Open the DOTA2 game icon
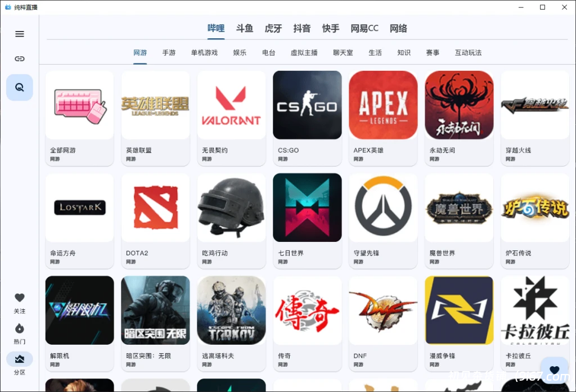 (155, 208)
